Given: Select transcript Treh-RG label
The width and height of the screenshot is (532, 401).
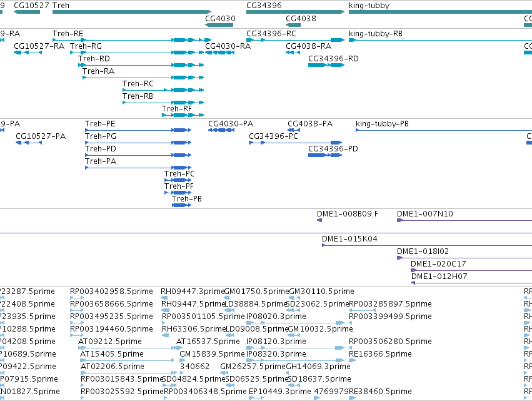Looking at the screenshot, I should (86, 46).
